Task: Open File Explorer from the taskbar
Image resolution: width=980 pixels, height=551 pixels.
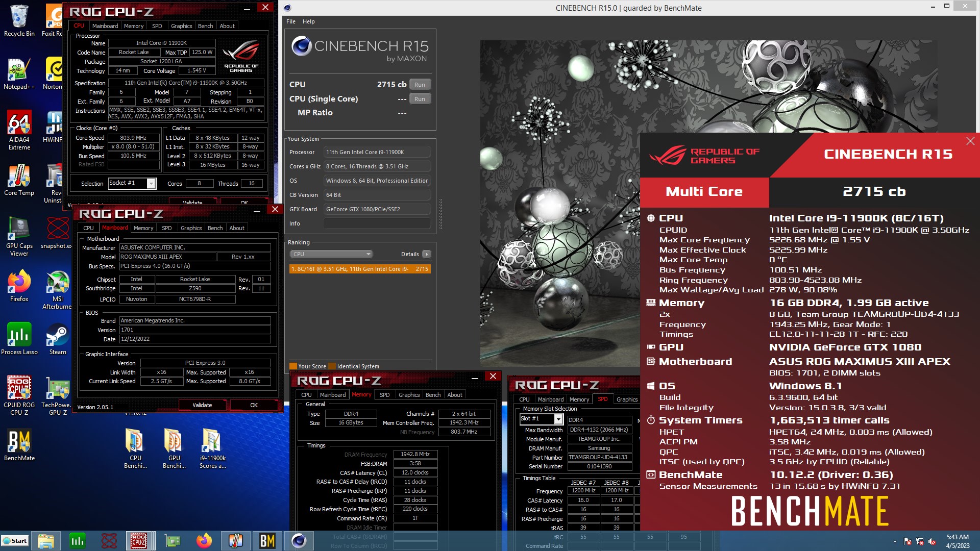Action: [x=46, y=541]
